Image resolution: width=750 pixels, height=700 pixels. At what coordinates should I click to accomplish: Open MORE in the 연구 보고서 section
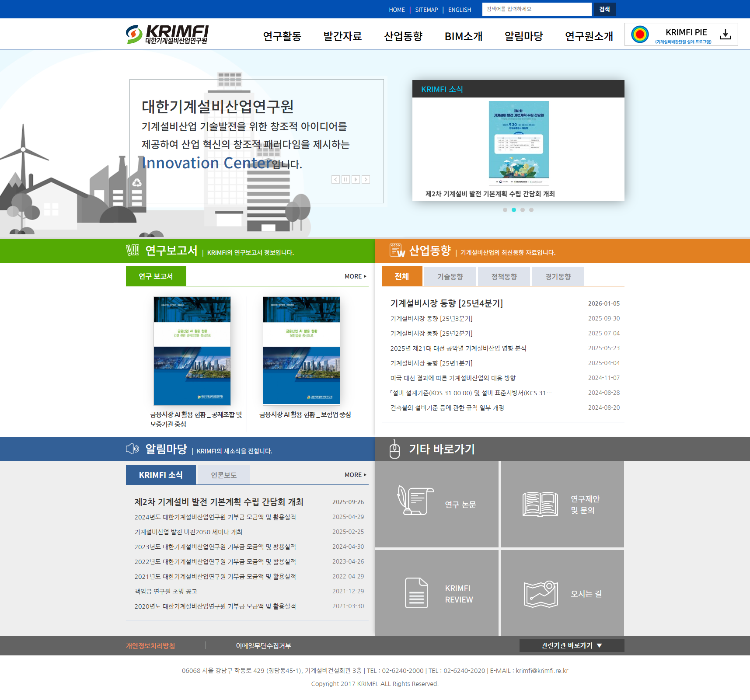coord(355,276)
